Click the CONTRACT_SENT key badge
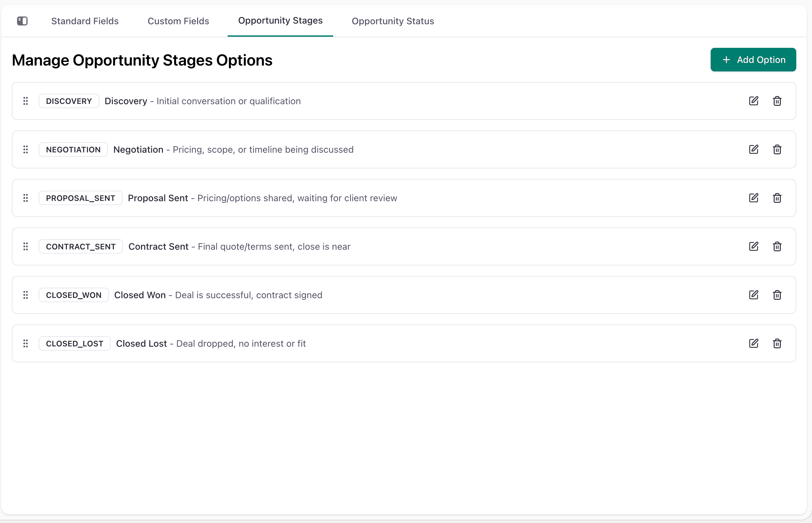The height and width of the screenshot is (523, 812). click(81, 247)
